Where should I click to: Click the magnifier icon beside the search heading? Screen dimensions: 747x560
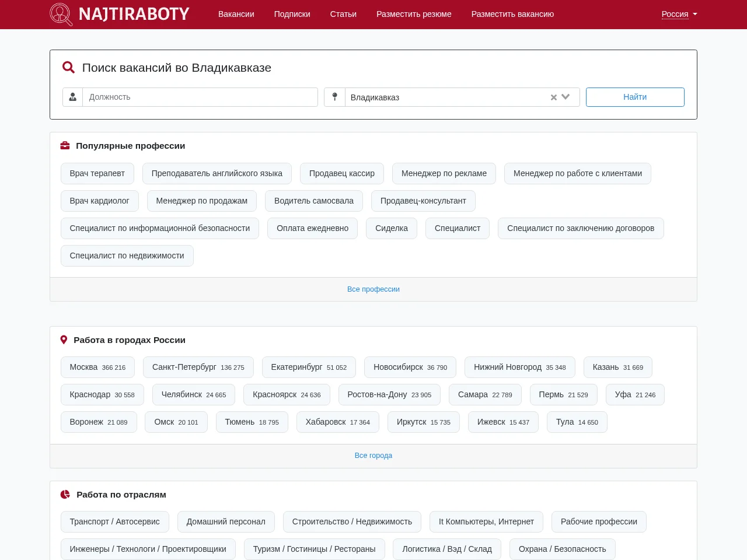(x=68, y=68)
